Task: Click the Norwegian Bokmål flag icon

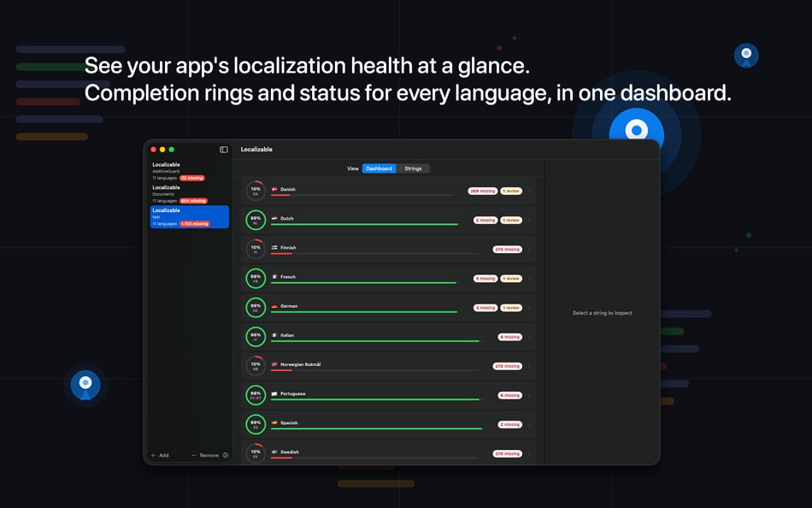Action: tap(274, 364)
